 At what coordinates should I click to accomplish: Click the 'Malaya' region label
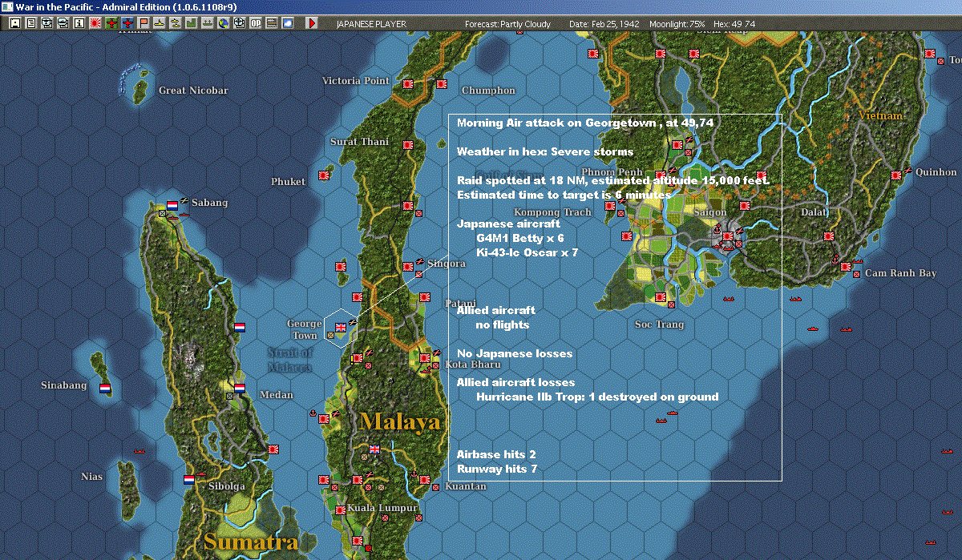pos(401,421)
